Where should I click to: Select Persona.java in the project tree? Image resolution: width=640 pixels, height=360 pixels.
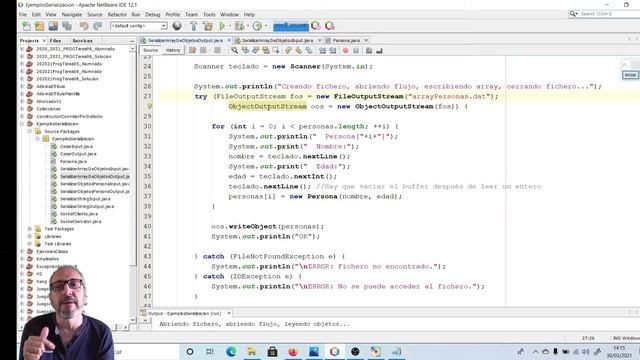click(x=73, y=162)
